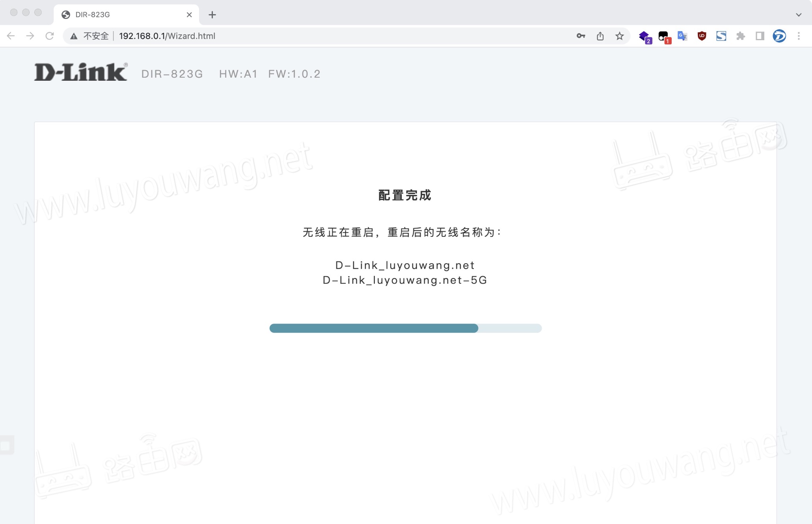This screenshot has width=812, height=524.
Task: Click the purple extension showing badge 2
Action: [x=645, y=36]
